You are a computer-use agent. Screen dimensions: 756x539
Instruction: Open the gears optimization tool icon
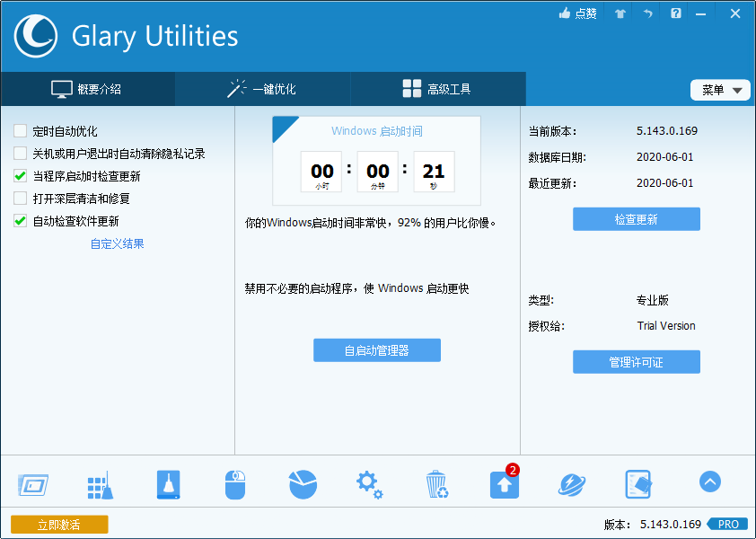coord(369,483)
